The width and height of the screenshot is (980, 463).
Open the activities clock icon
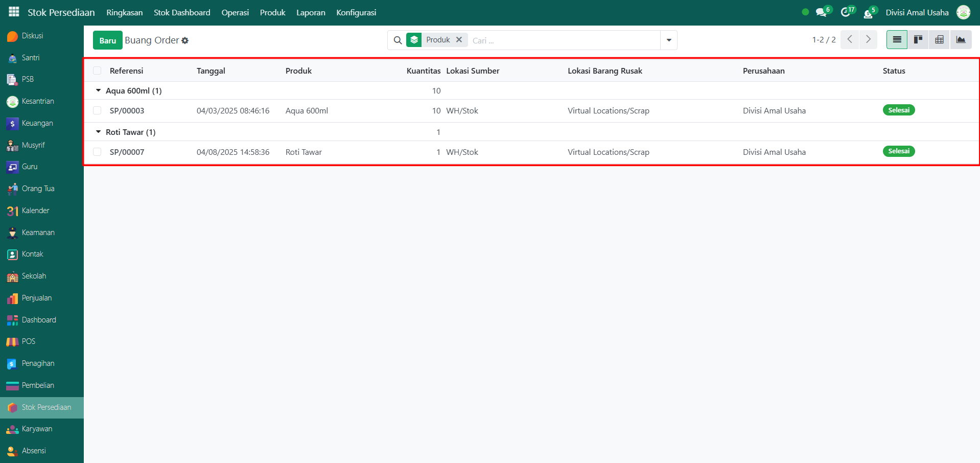846,12
